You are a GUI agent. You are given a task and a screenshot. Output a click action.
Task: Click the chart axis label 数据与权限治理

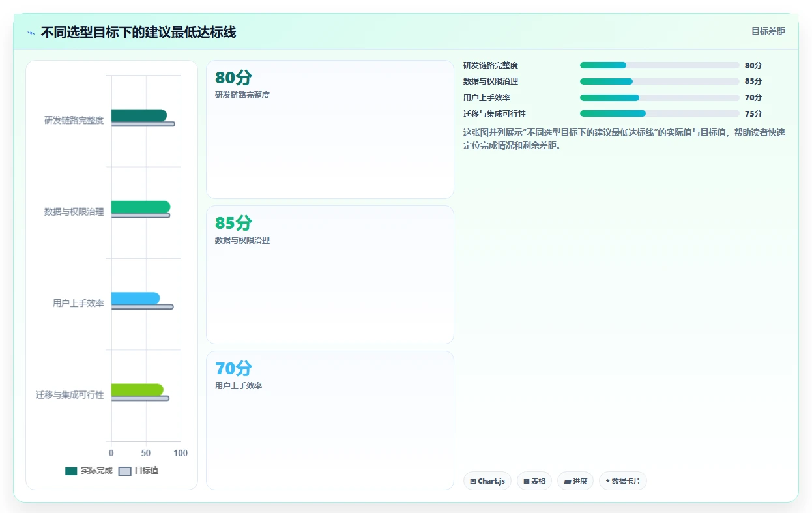(74, 212)
